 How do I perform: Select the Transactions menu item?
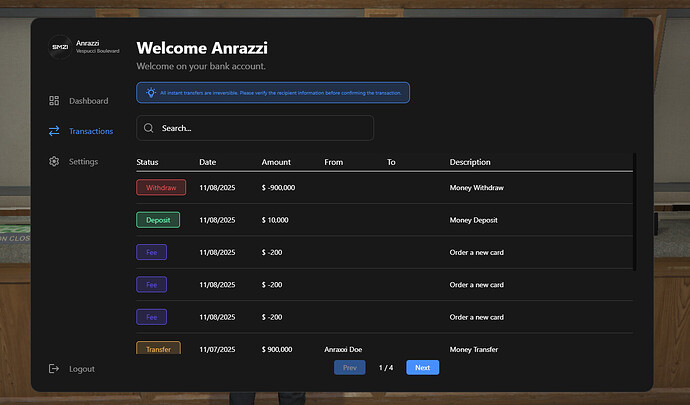(81, 131)
